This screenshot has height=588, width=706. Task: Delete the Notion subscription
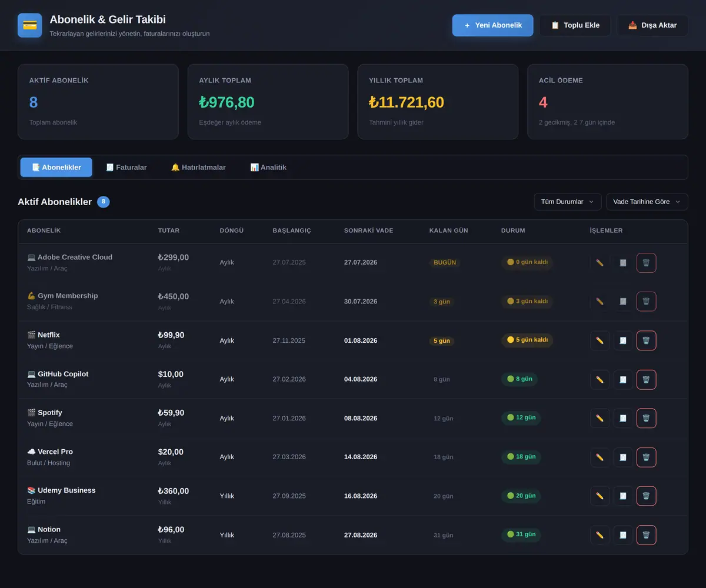pos(646,535)
